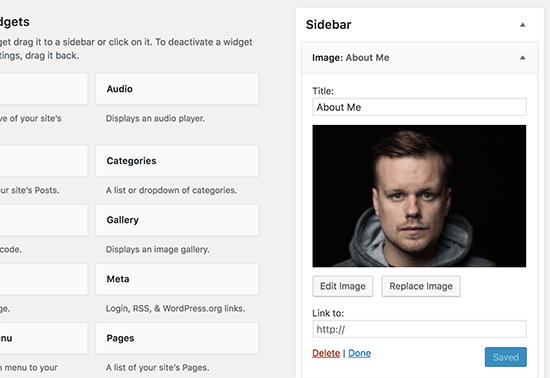Select the portrait image preview

(x=419, y=196)
